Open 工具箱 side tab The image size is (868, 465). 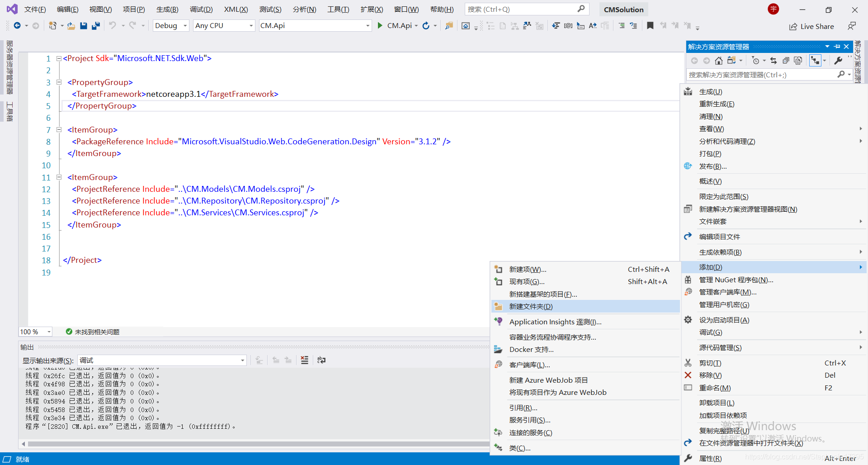click(x=9, y=112)
